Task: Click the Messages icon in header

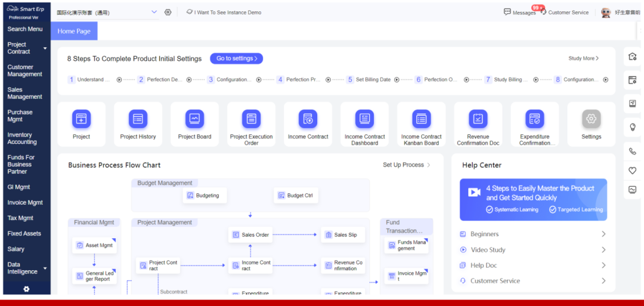Action: coord(507,12)
